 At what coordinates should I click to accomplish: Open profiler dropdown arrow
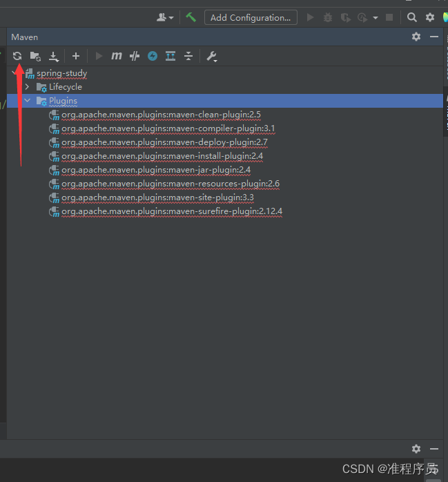pos(376,18)
